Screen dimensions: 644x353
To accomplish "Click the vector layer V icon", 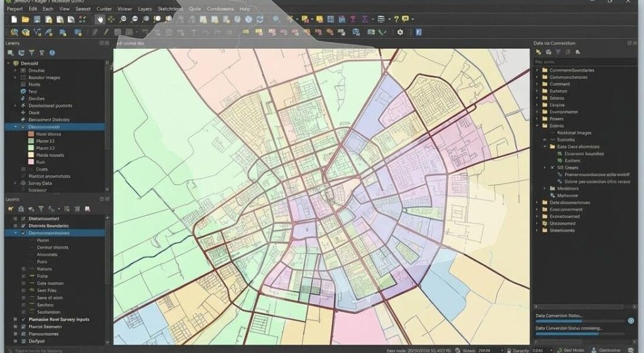I will click(37, 33).
